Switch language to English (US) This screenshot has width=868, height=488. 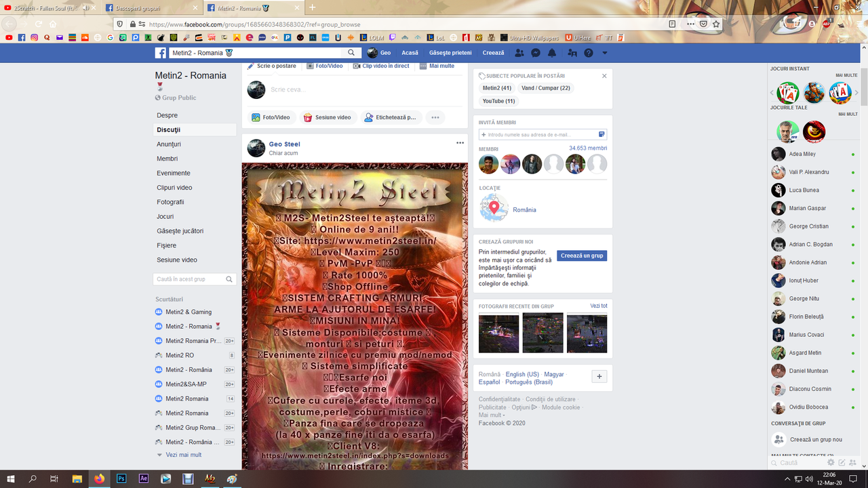522,374
